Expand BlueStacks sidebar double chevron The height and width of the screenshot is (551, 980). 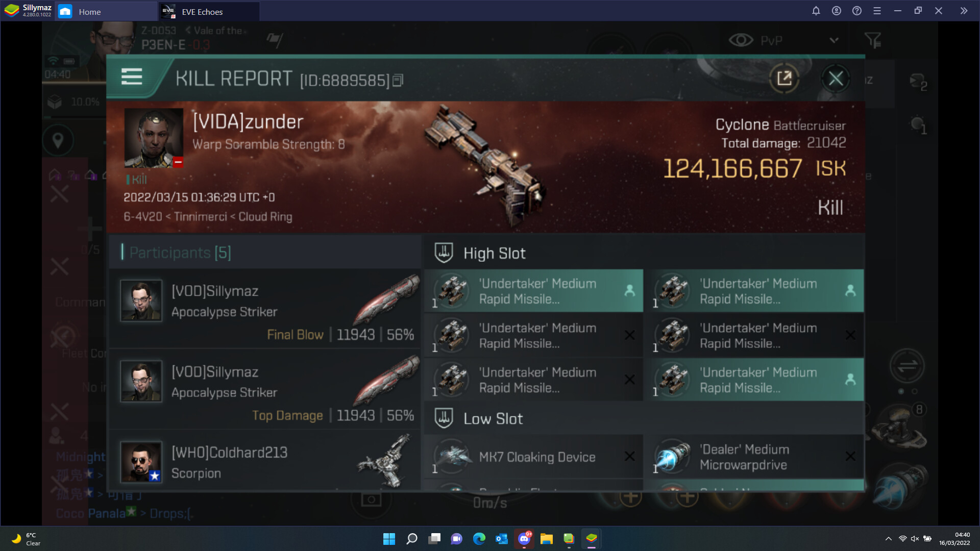pyautogui.click(x=963, y=11)
